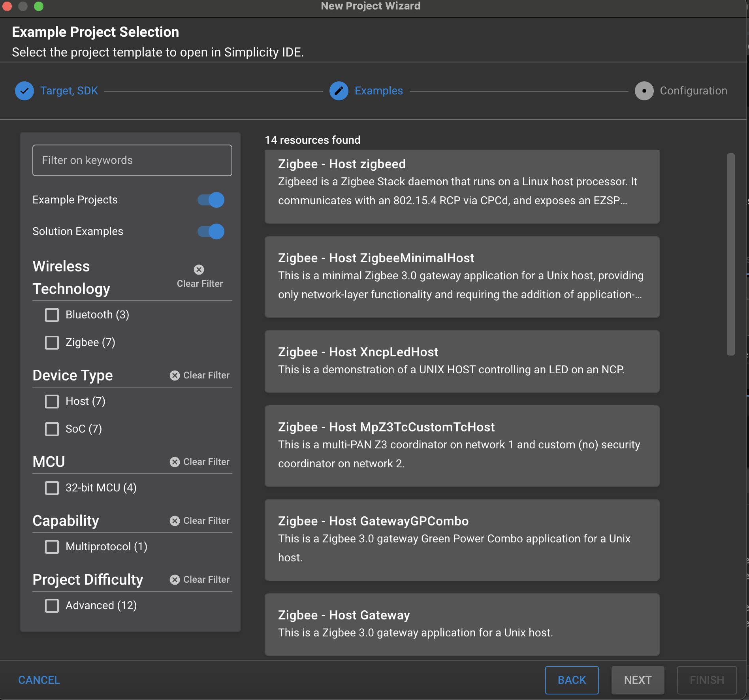Clear the Capability filter
749x700 pixels.
click(x=199, y=521)
